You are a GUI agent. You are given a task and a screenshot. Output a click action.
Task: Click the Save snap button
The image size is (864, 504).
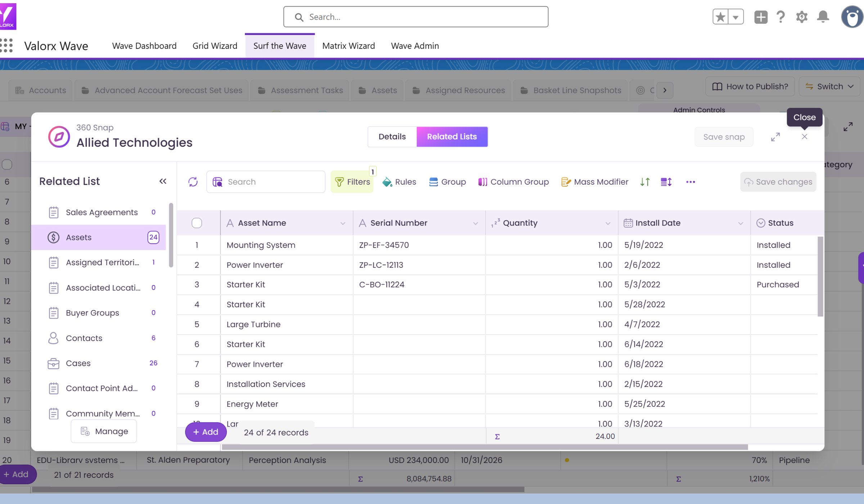[x=724, y=137]
